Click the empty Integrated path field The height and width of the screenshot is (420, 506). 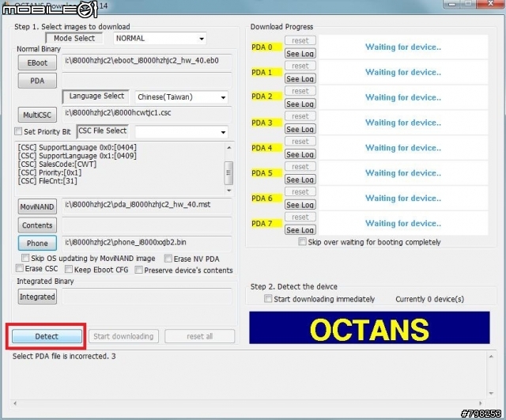pos(147,297)
